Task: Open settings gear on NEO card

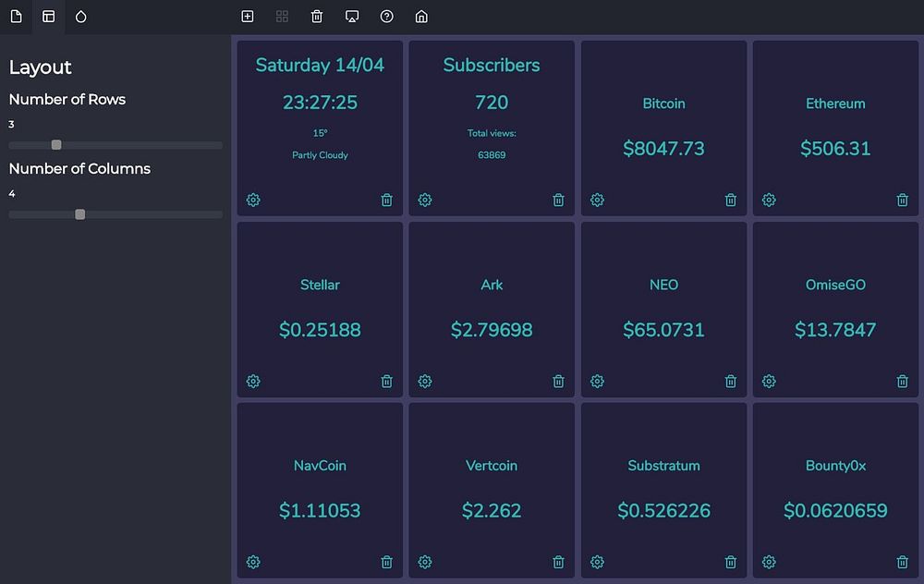Action: point(597,382)
